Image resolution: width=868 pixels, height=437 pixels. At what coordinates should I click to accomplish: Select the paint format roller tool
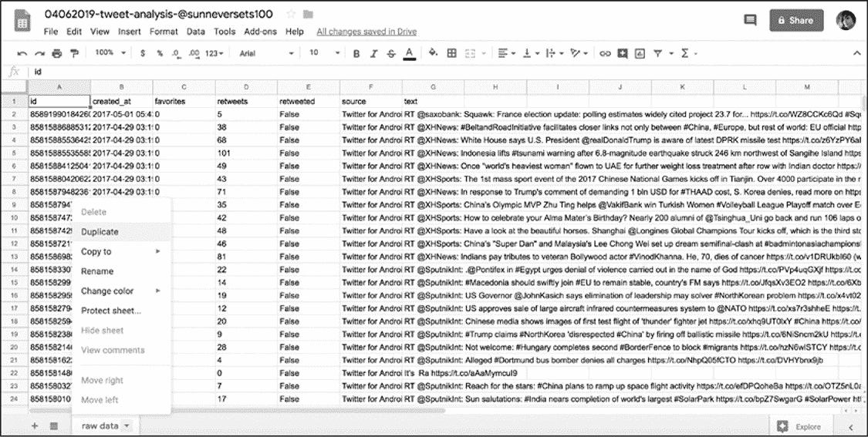pyautogui.click(x=74, y=53)
